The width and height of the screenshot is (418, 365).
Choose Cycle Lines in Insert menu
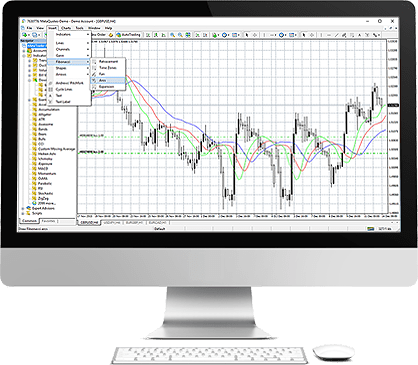[69, 89]
